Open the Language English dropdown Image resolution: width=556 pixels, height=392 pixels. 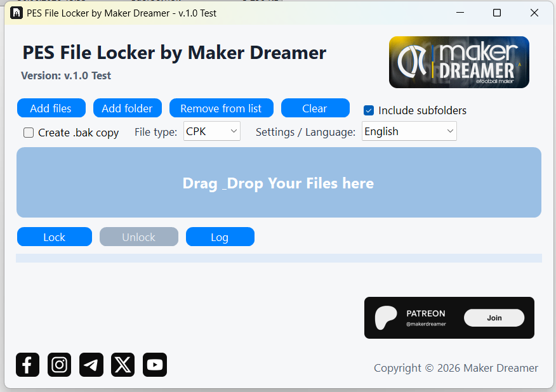point(409,131)
